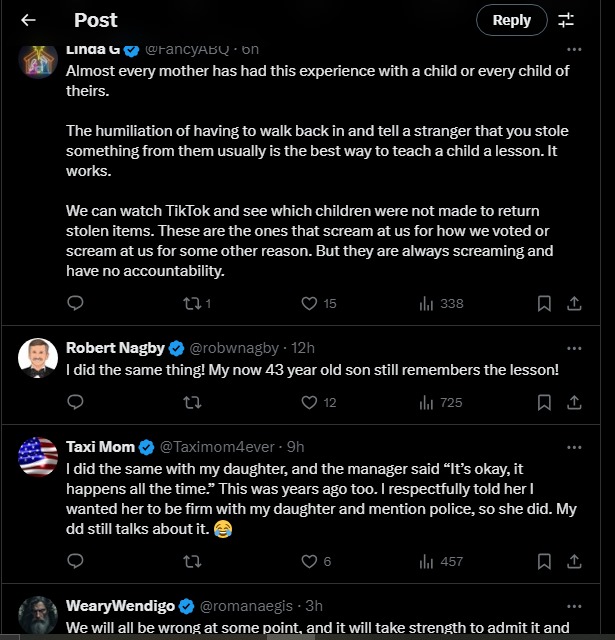
Task: Share Taxi Mom's comment
Action: 575,561
